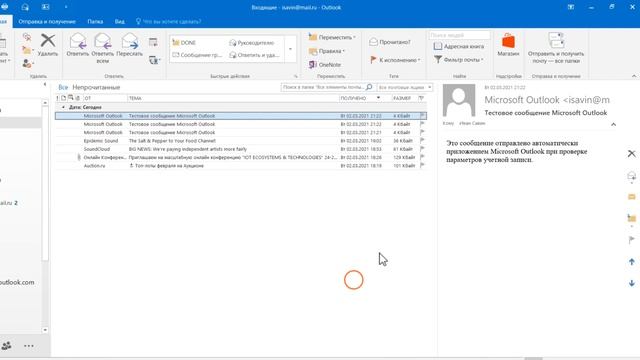This screenshot has width=640, height=360.
Task: Open the Отправка и получение tab
Action: click(47, 21)
